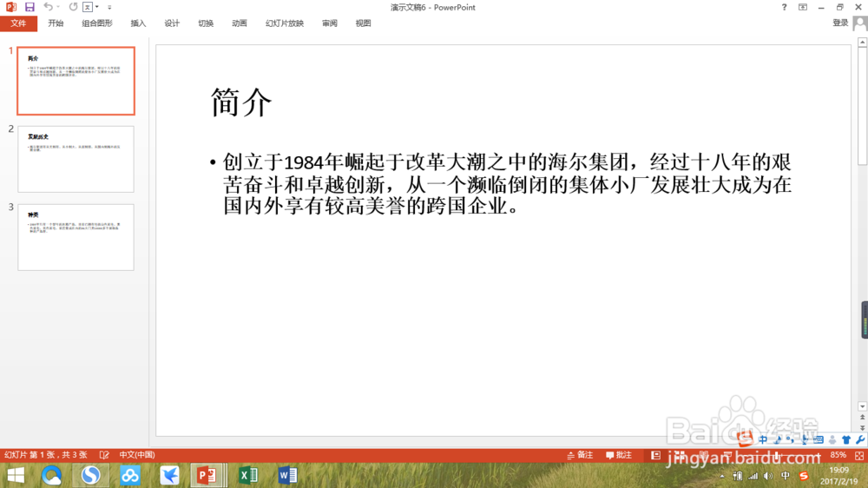Click the Save icon in quick access toolbar
868x488 pixels.
tap(30, 7)
